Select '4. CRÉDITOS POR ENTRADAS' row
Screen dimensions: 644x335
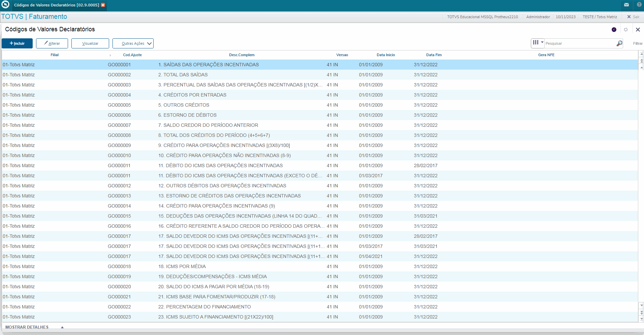pos(192,95)
